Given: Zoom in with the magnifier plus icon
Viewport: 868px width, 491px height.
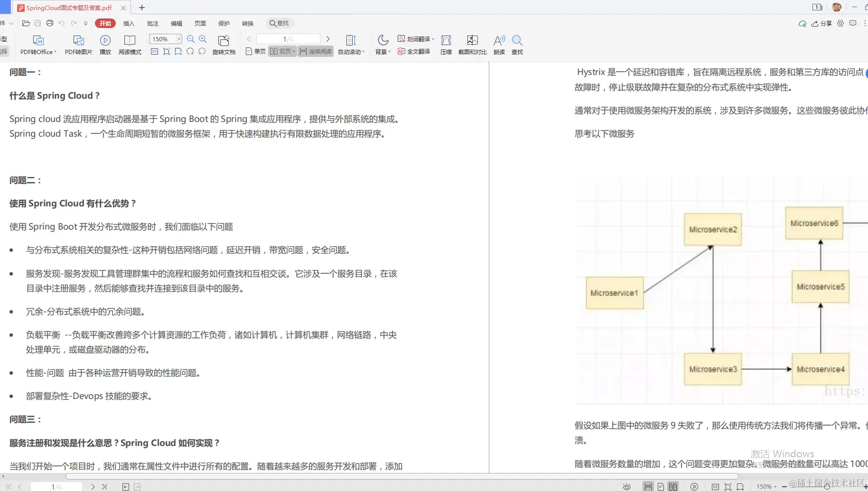Looking at the screenshot, I should tap(203, 39).
